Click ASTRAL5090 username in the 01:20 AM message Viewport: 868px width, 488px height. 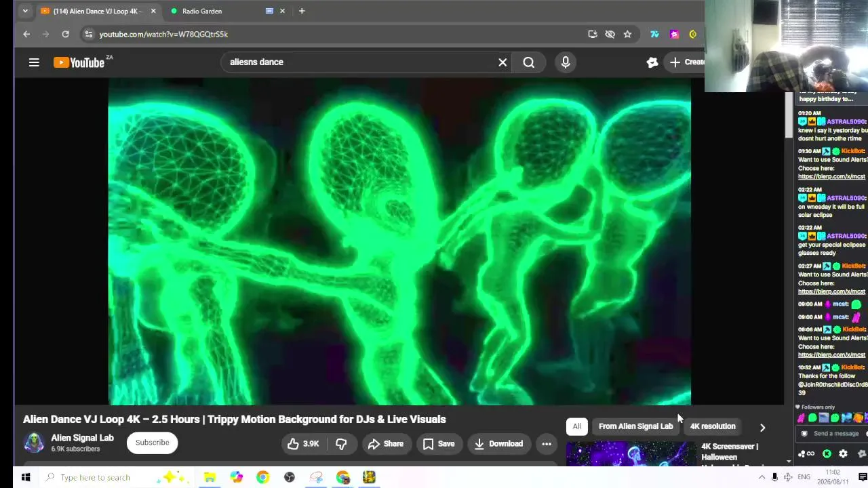(x=846, y=121)
